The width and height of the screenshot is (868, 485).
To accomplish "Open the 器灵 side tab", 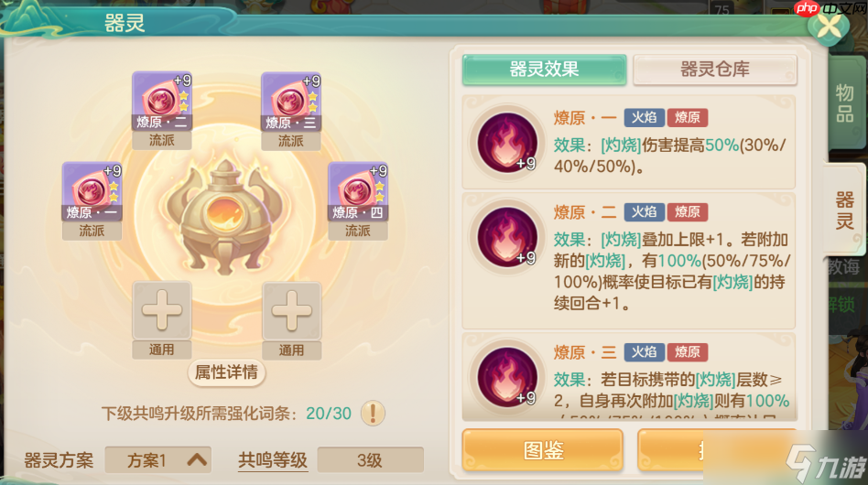I will point(845,210).
